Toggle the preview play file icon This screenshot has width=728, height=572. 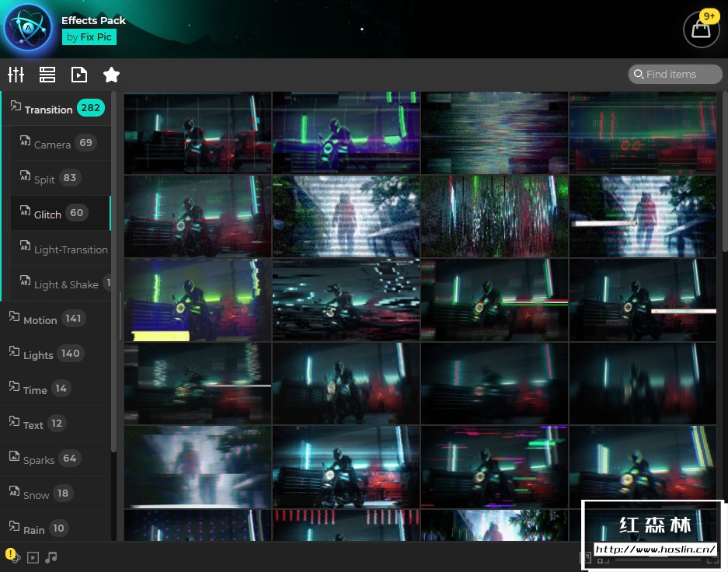(79, 75)
